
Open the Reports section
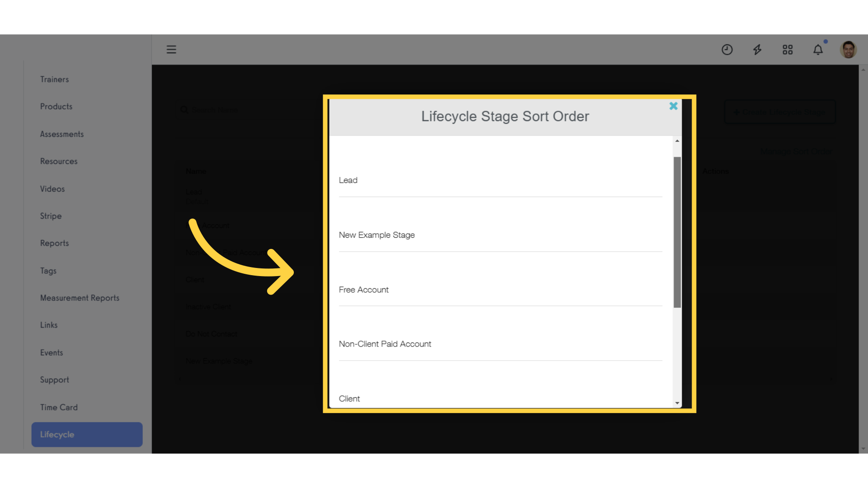tap(54, 243)
